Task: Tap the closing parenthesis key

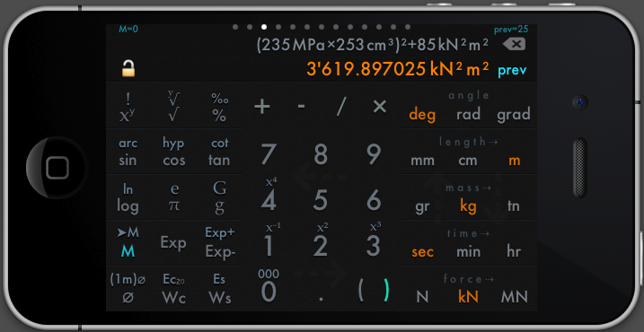Action: click(385, 290)
